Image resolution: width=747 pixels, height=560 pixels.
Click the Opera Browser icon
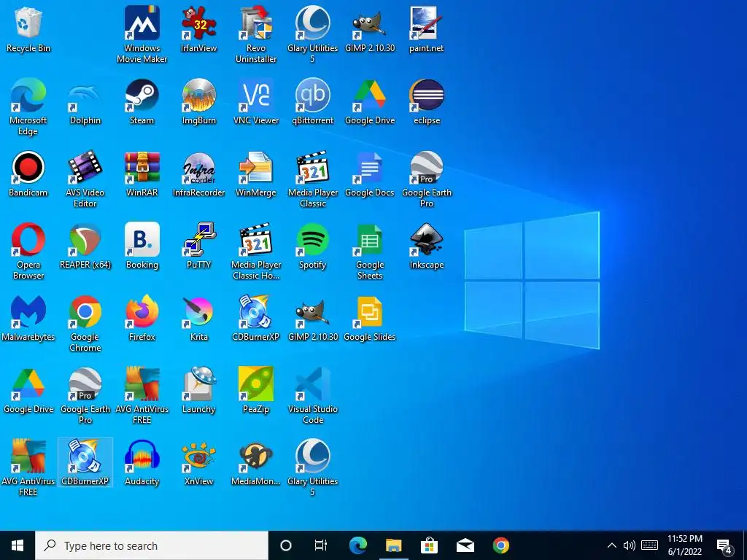28,252
